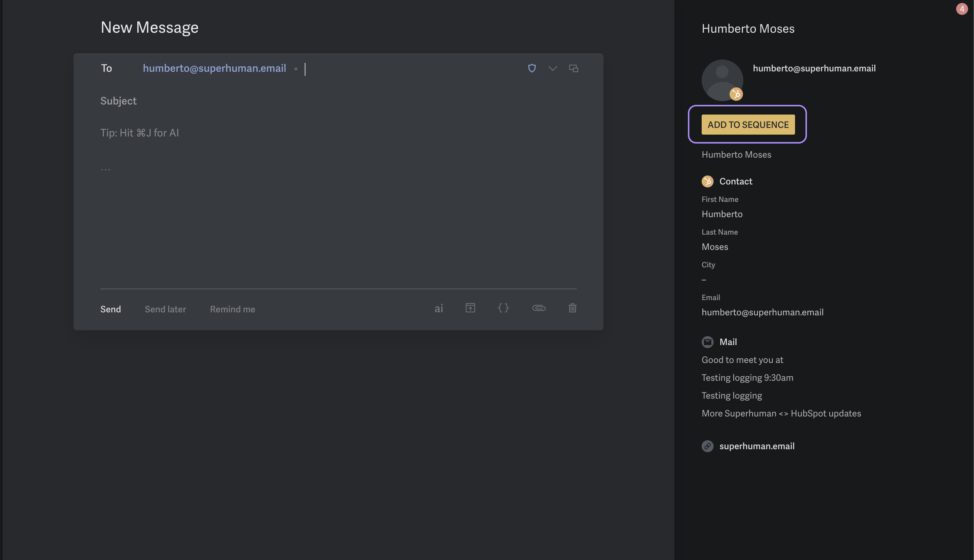
Task: Open the superhuman.email website link
Action: [757, 446]
